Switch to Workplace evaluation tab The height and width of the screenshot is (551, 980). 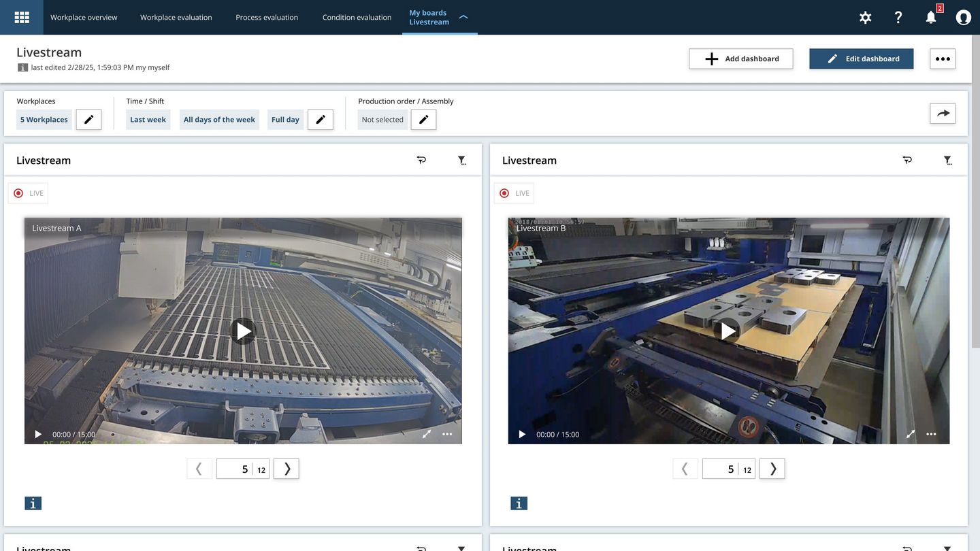coord(176,18)
